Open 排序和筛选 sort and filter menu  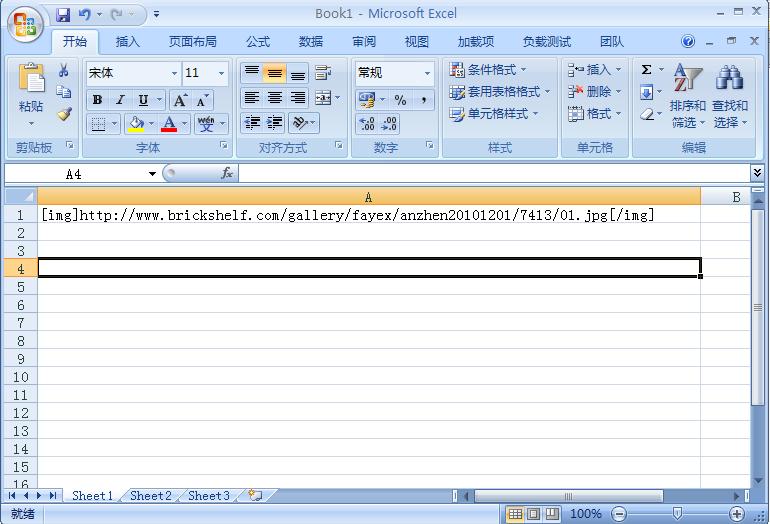(688, 96)
